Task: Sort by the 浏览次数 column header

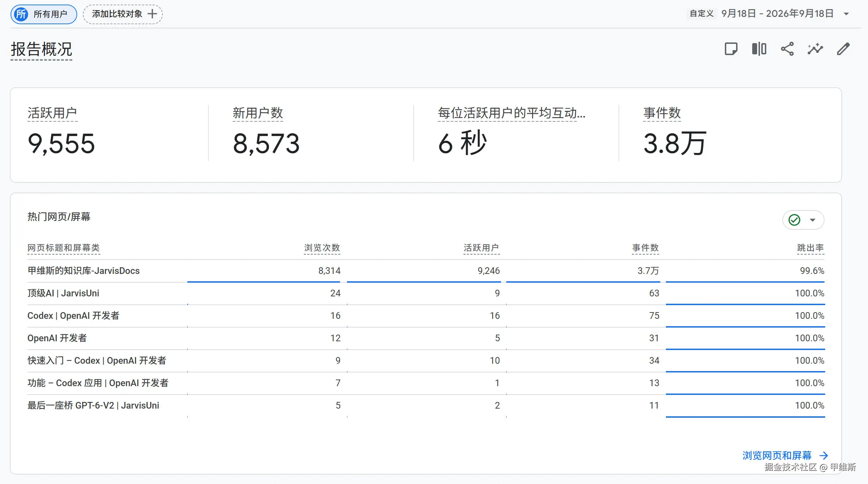Action: pyautogui.click(x=322, y=248)
